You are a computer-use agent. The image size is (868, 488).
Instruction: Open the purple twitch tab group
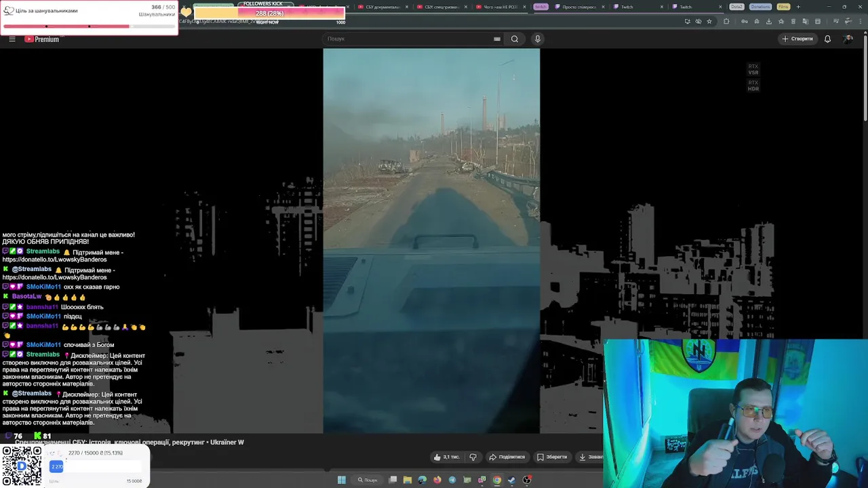coord(540,7)
